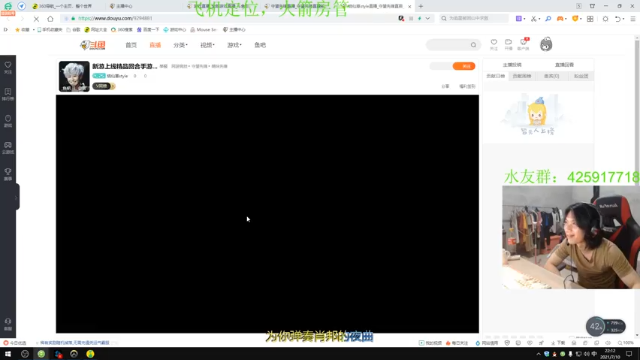Open a new browser tab with plus

421,6
